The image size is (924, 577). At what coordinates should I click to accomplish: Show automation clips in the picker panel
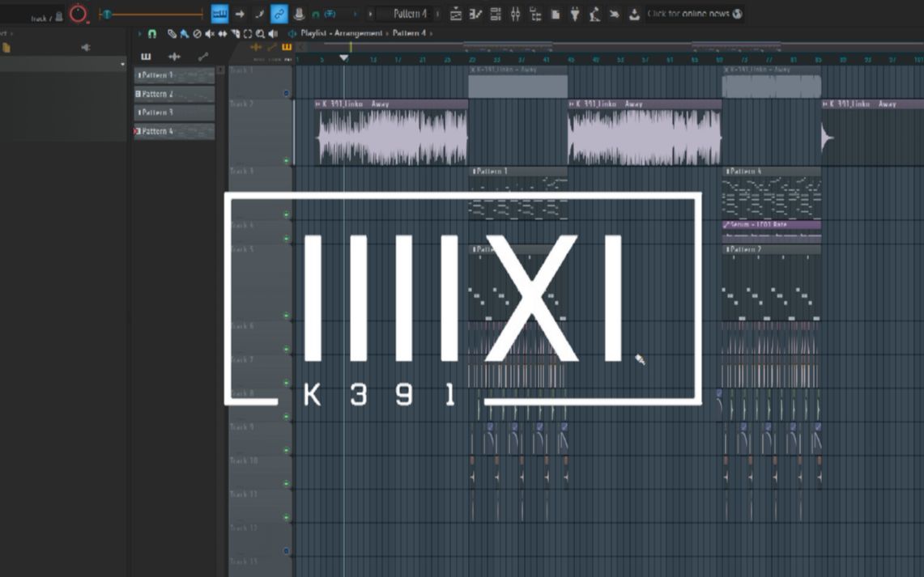(x=203, y=57)
